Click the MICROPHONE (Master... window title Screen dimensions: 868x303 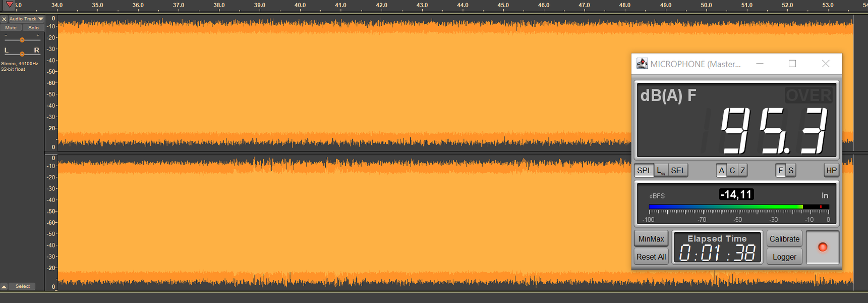696,64
